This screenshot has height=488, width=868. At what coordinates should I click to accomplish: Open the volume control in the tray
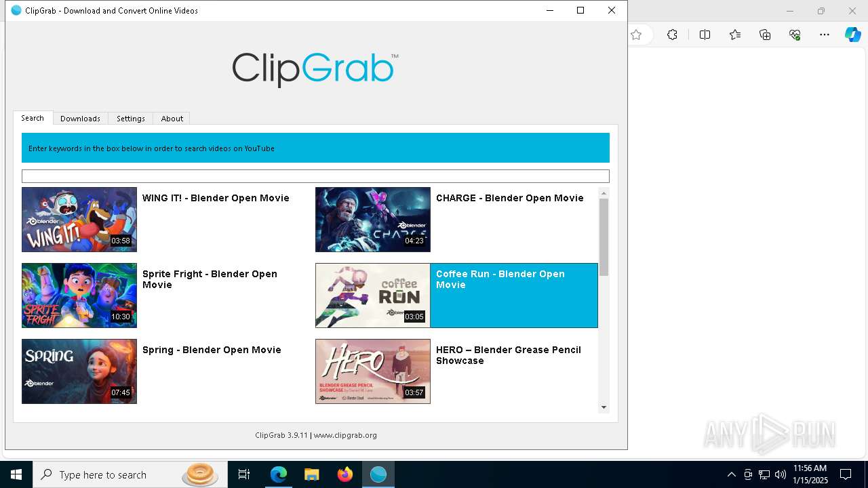coord(781,474)
